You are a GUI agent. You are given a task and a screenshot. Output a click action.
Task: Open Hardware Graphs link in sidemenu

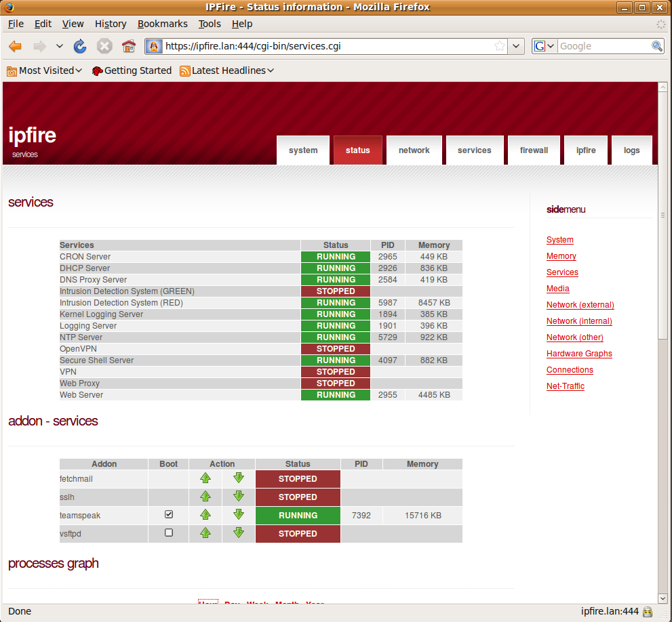pos(579,354)
